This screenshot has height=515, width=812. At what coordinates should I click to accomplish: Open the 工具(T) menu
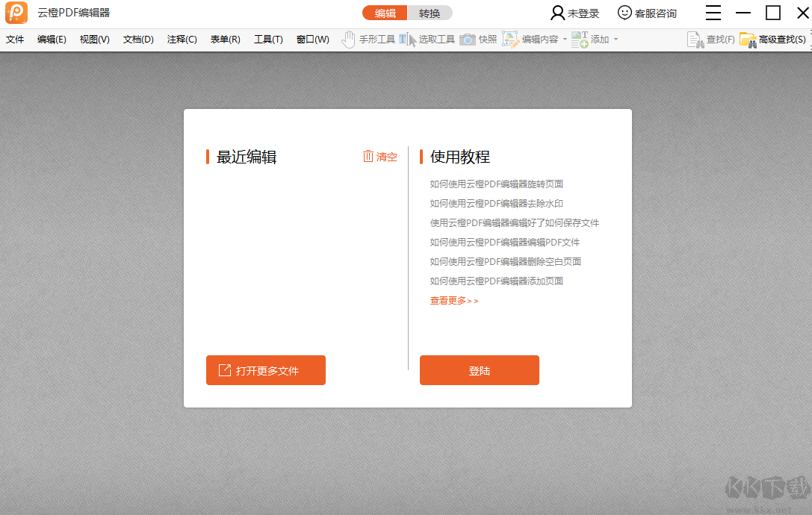tap(267, 39)
